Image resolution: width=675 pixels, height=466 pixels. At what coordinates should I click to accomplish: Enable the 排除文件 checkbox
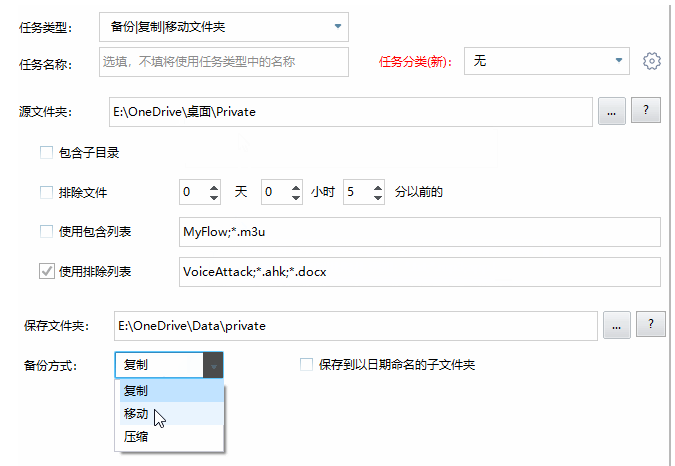[46, 192]
